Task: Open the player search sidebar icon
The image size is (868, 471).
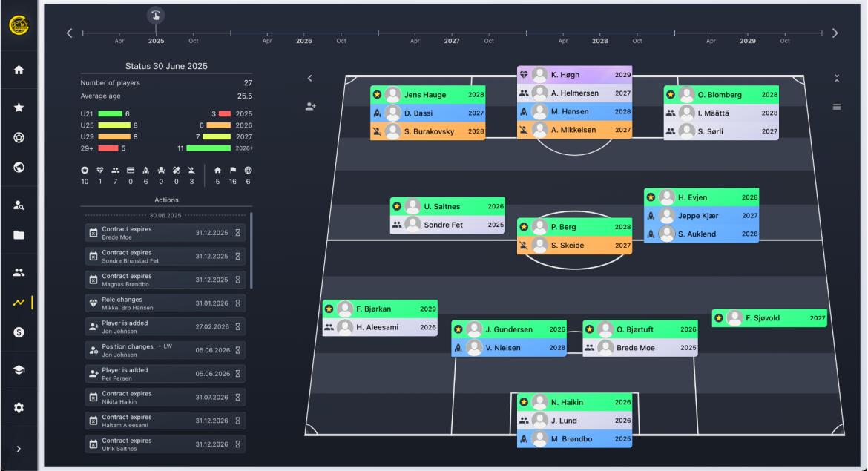Action: (x=19, y=205)
